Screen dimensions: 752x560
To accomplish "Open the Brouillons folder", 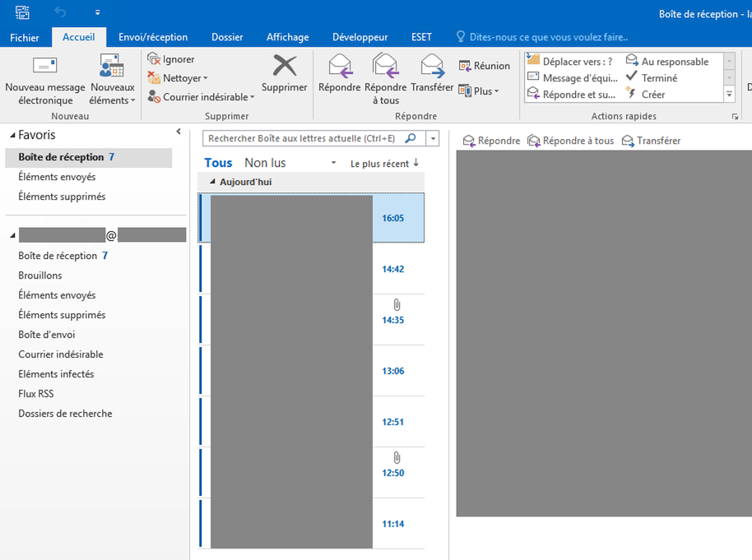I will (39, 275).
